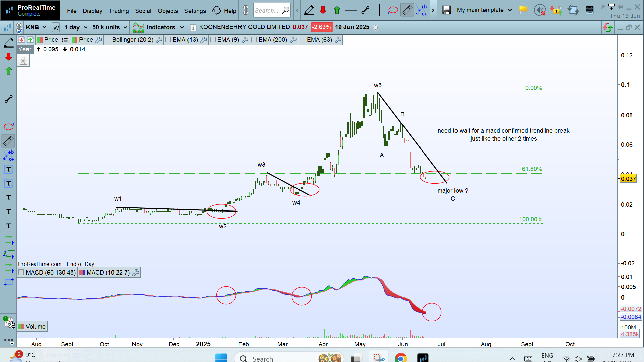Save template with floppy disk icon

coord(446,10)
